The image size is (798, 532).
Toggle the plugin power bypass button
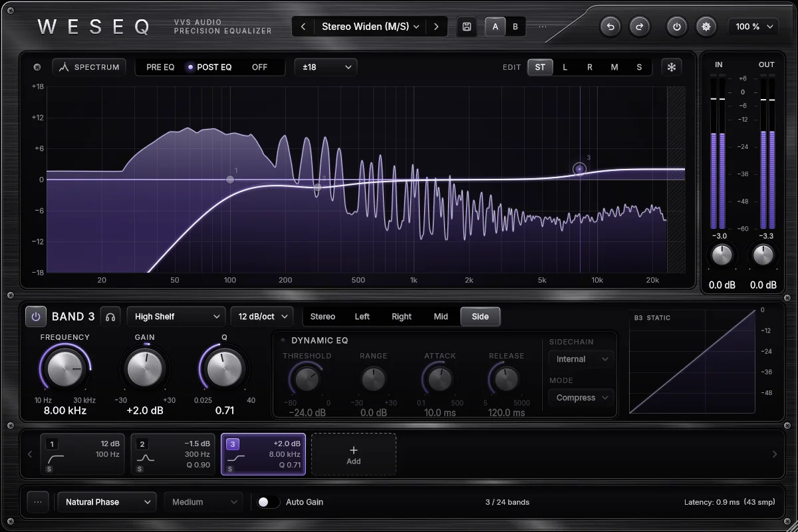point(677,27)
